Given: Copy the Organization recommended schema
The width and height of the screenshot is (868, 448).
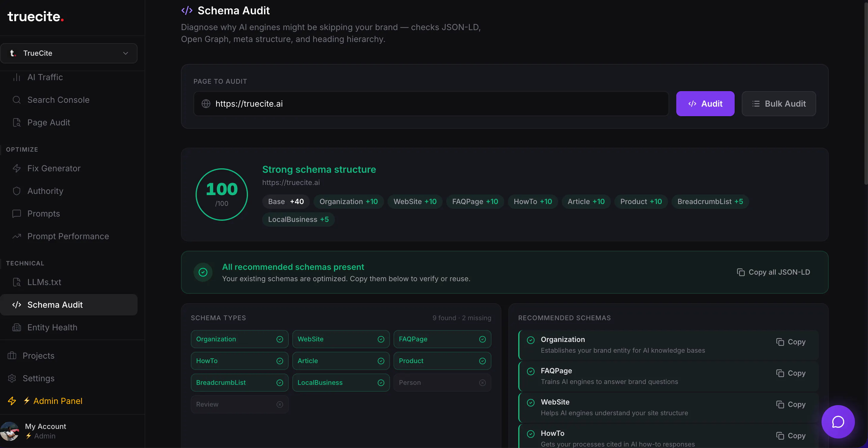Looking at the screenshot, I should [791, 342].
